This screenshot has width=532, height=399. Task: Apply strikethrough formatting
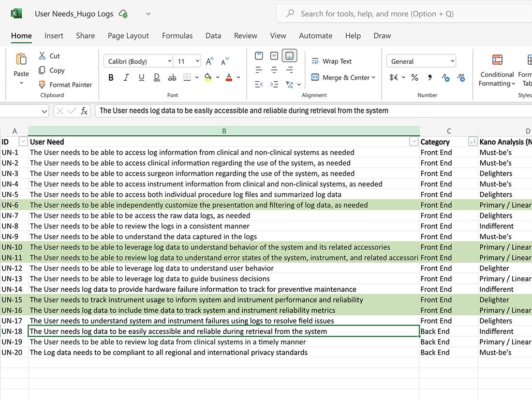tap(172, 77)
